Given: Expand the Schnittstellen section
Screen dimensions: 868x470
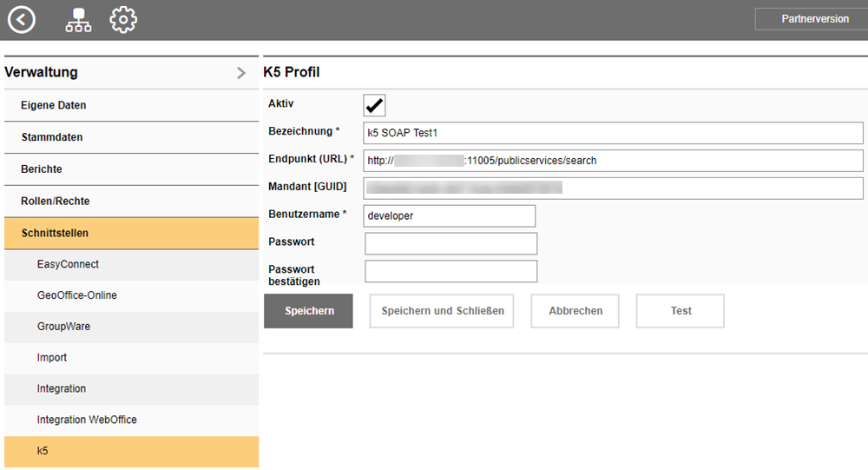Looking at the screenshot, I should [x=55, y=233].
